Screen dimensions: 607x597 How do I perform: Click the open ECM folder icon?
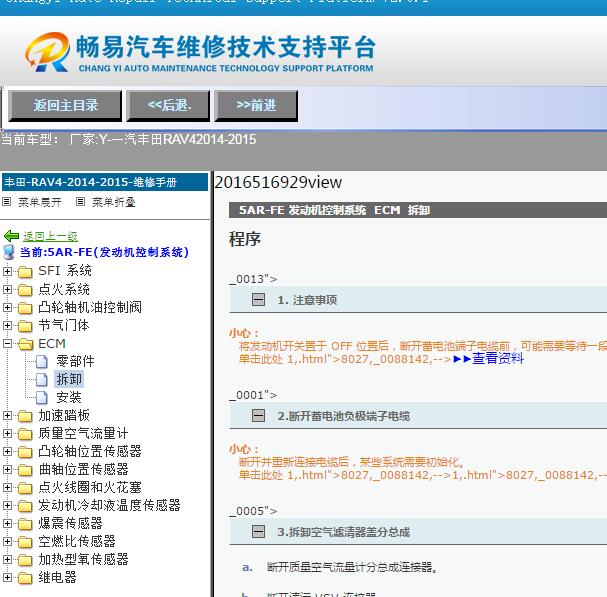point(25,344)
